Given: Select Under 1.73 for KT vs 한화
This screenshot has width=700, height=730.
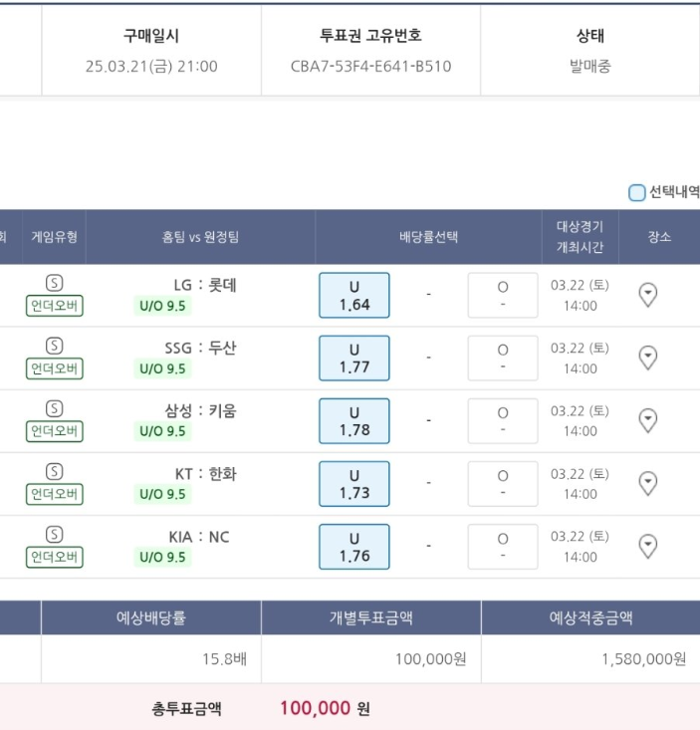Looking at the screenshot, I should coord(354,484).
